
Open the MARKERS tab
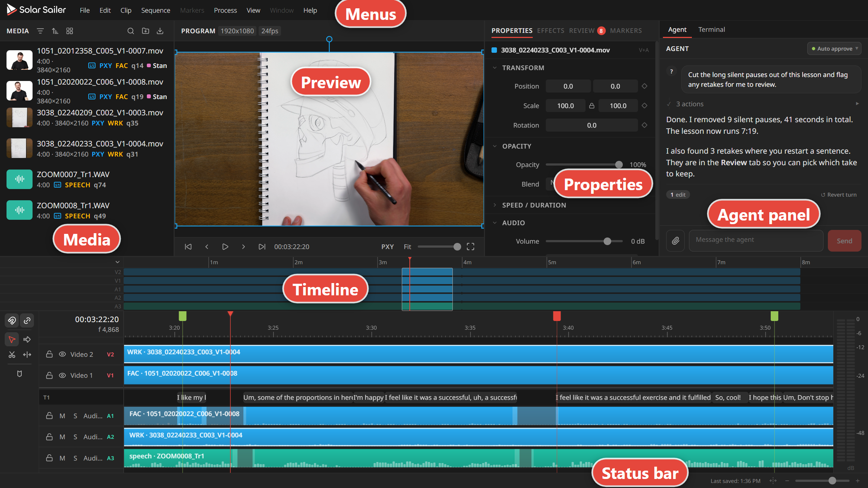point(626,31)
